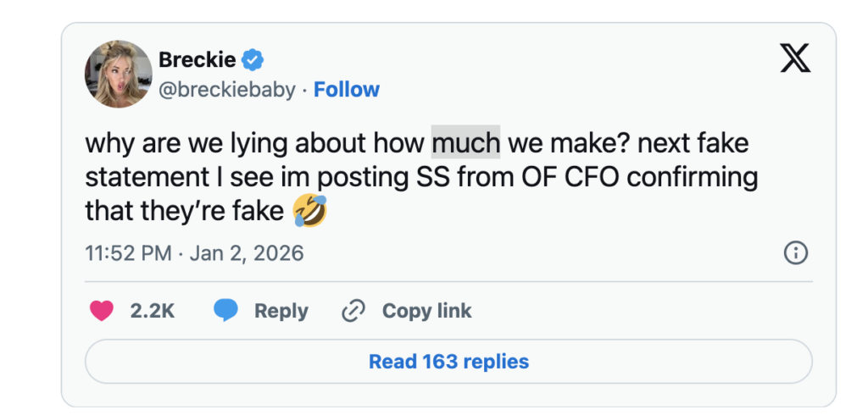Like the tweet with the pink heart icon
The image size is (868, 415).
click(x=102, y=311)
